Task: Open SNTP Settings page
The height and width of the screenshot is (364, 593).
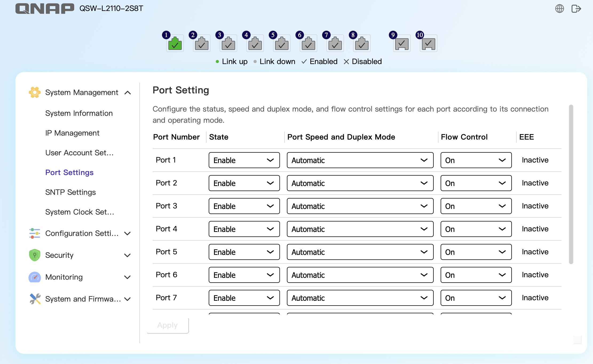Action: [70, 192]
